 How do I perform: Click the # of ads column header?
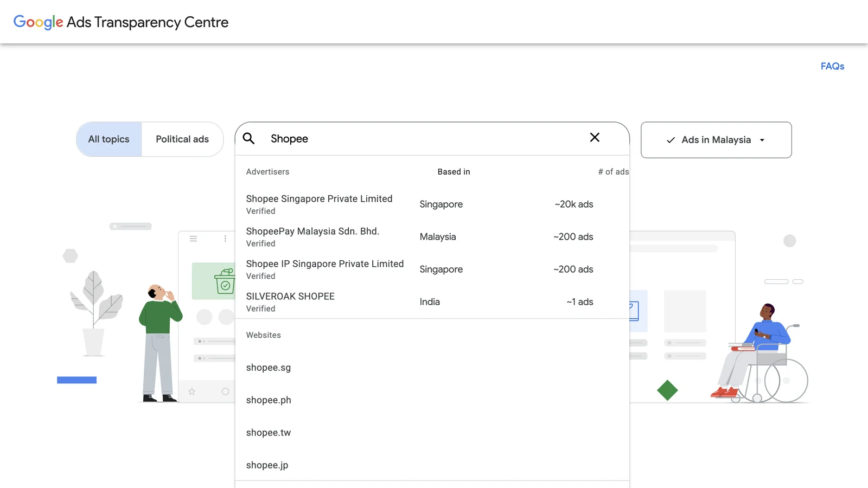614,172
